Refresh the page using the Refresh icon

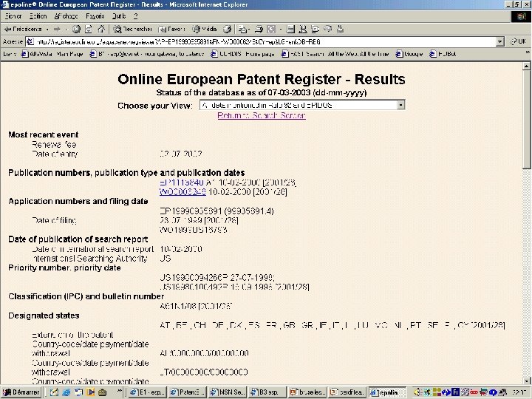89,29
